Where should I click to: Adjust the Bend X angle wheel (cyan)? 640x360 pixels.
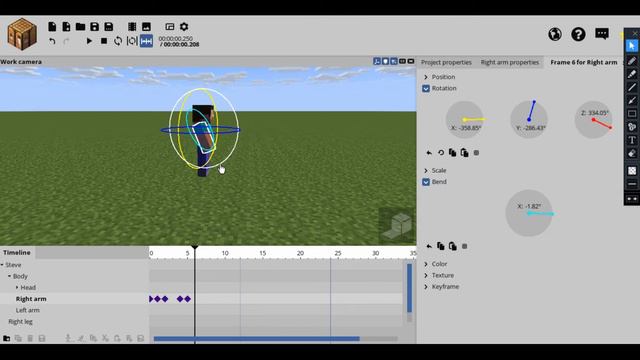(x=529, y=213)
